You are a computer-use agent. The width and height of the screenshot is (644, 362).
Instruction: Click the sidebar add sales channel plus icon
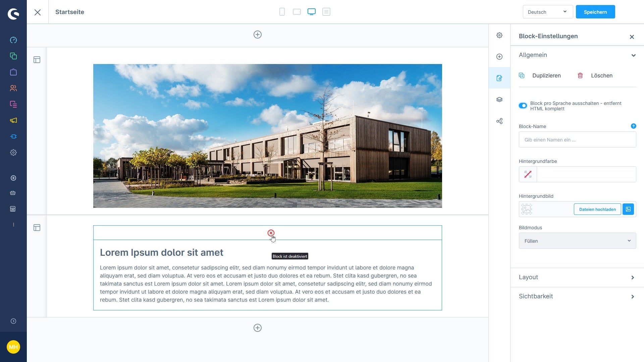pyautogui.click(x=13, y=178)
